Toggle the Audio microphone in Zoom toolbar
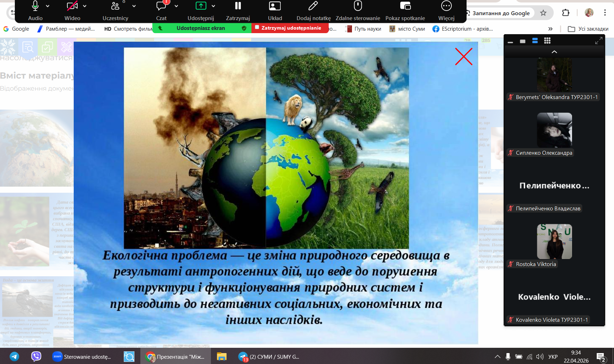 tap(35, 6)
